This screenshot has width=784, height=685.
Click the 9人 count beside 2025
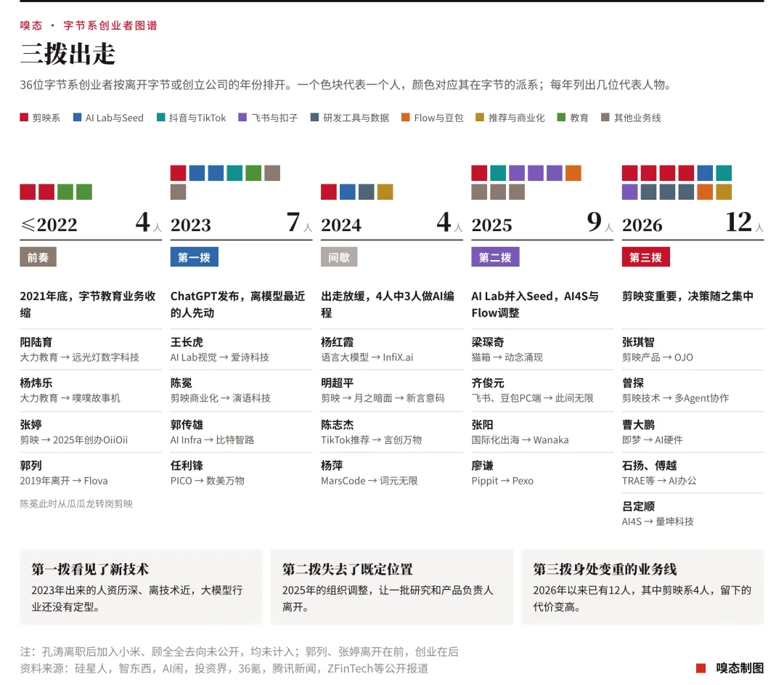pos(600,222)
